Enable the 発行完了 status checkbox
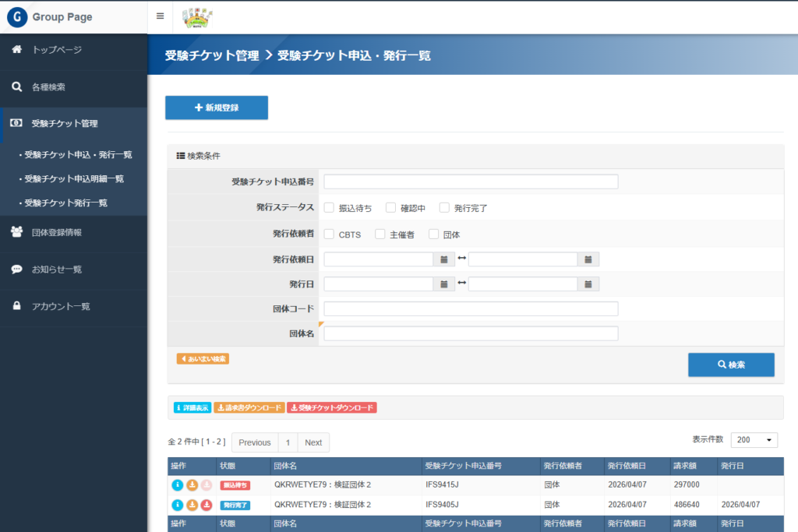This screenshot has width=798, height=532. pos(444,208)
